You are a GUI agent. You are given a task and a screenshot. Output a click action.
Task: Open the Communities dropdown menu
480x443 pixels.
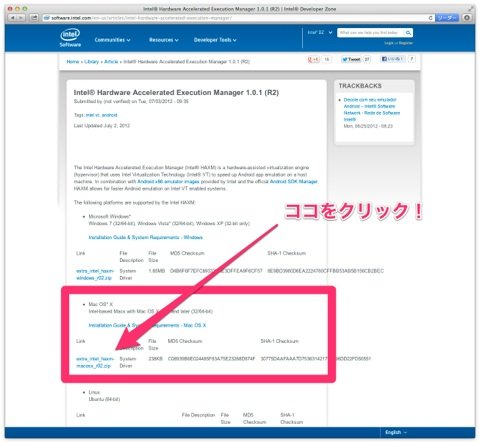112,40
